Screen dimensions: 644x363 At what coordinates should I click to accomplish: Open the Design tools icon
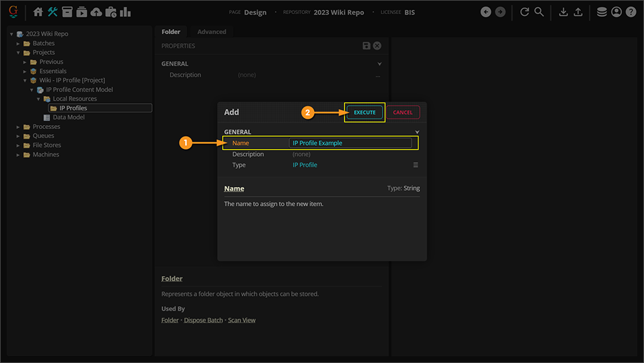[53, 12]
